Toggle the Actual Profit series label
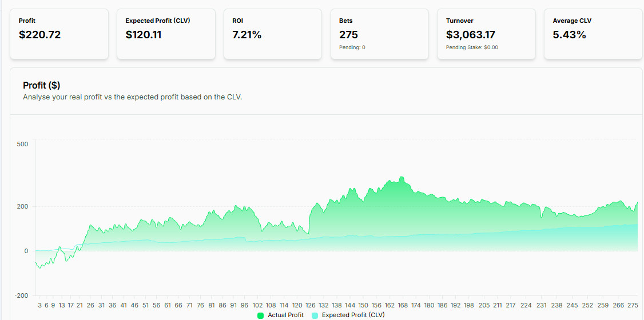Image resolution: width=644 pixels, height=320 pixels. pos(285,315)
